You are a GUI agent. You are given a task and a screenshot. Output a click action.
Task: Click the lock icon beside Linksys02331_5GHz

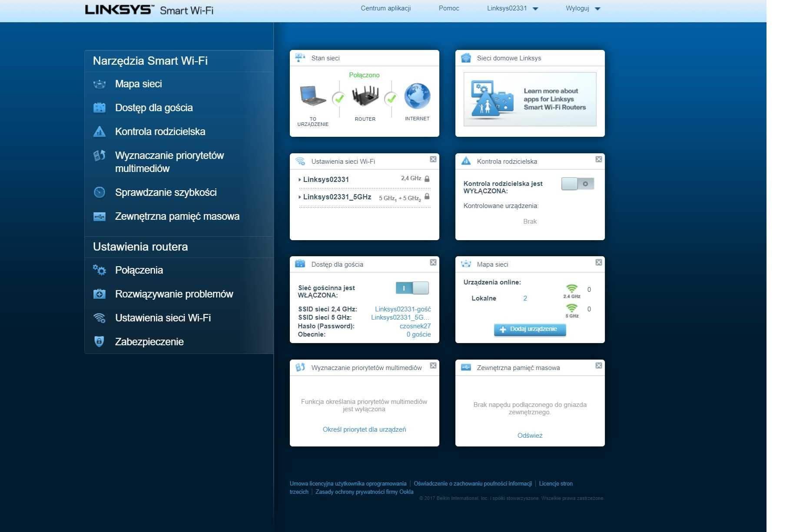(427, 196)
